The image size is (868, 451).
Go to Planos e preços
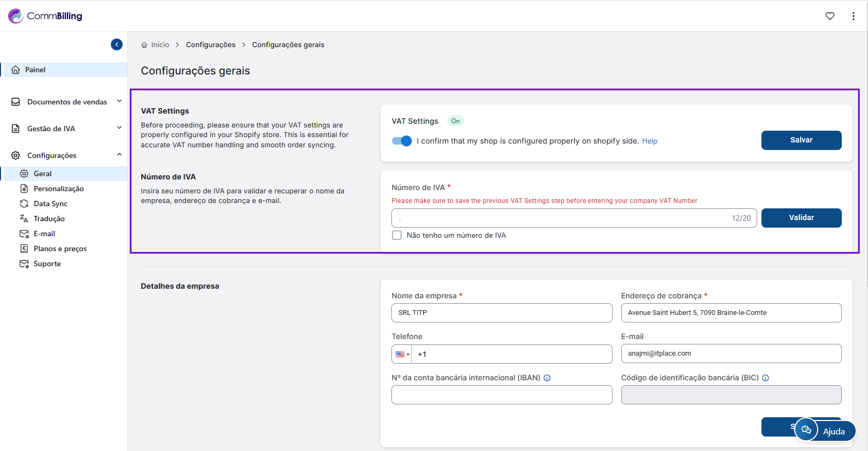coord(60,249)
